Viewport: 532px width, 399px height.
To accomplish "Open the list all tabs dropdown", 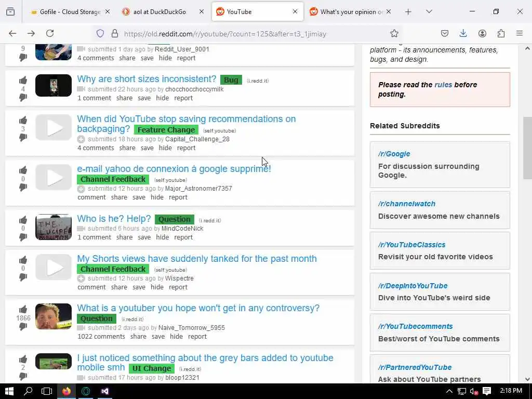I will [x=429, y=12].
